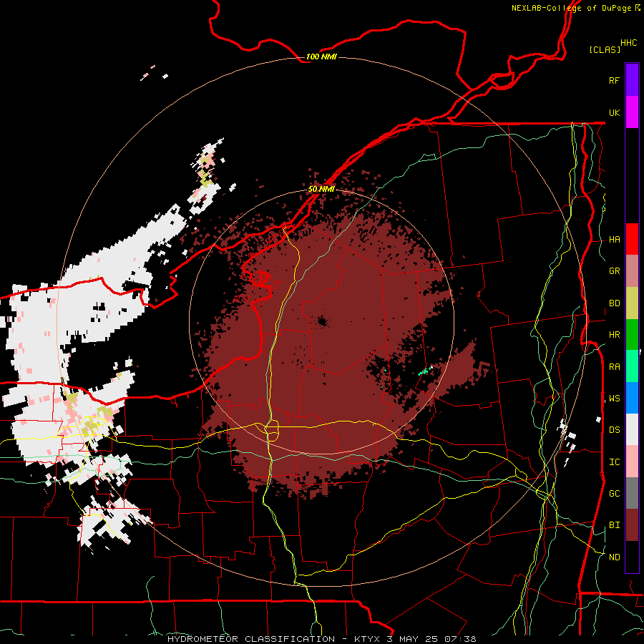The width and height of the screenshot is (644, 644).
Task: Click the GR salmon legend swatch
Action: tap(632, 271)
